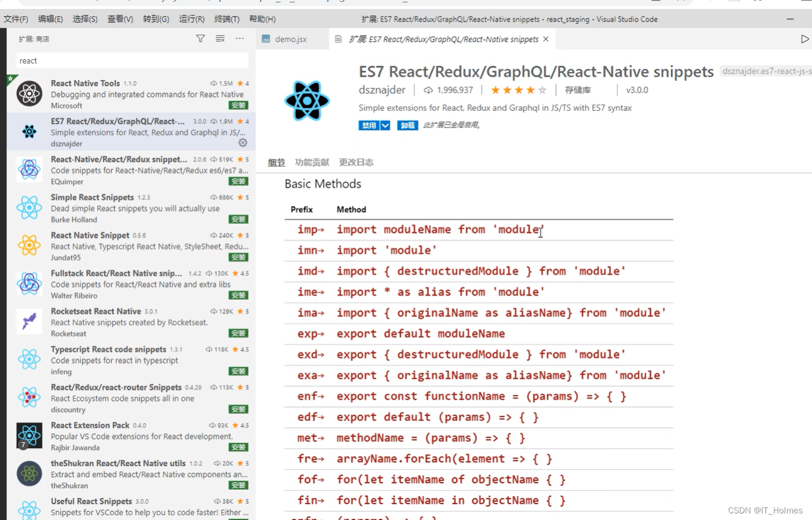The height and width of the screenshot is (520, 812).
Task: Click the Simple React Snippets icon
Action: pos(29,208)
